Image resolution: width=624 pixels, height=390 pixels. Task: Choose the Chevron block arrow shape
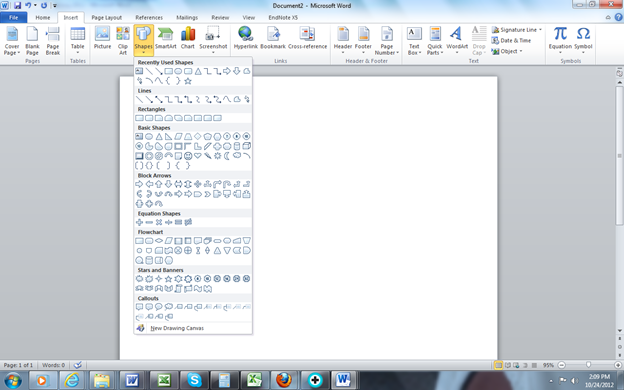pos(207,194)
